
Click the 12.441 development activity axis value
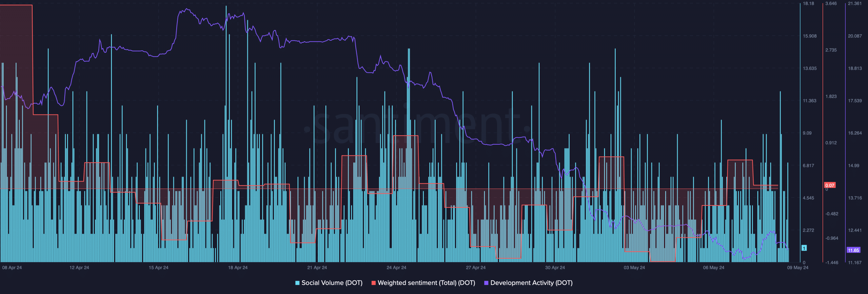[x=855, y=230]
